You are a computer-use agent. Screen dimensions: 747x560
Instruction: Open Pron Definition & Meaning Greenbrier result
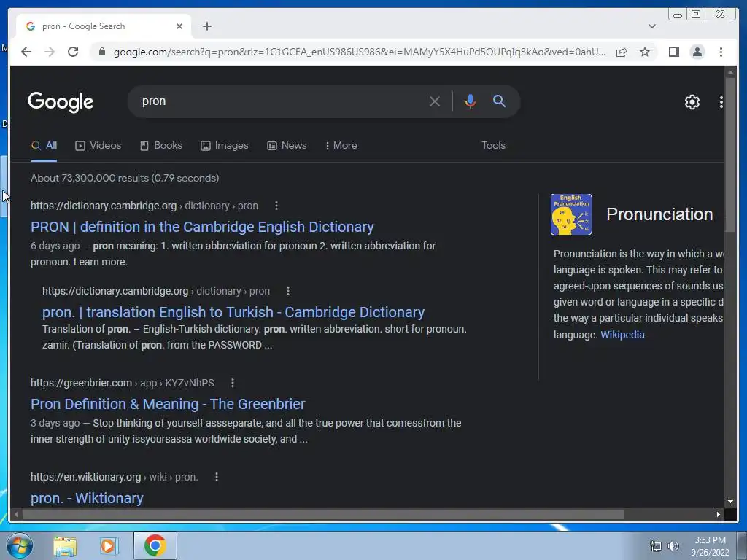coord(168,404)
